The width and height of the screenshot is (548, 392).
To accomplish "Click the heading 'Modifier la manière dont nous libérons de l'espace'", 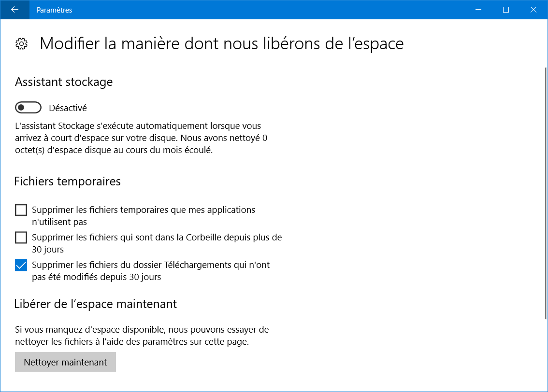I will (222, 43).
